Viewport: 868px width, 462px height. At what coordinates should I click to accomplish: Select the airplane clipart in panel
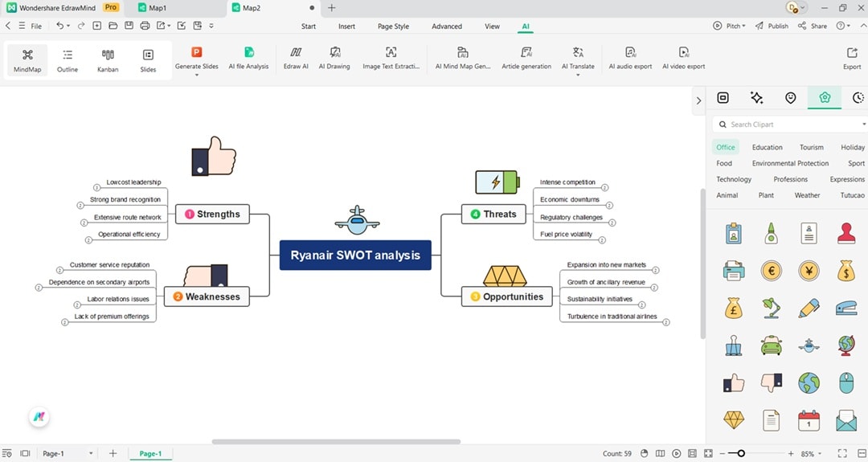809,345
